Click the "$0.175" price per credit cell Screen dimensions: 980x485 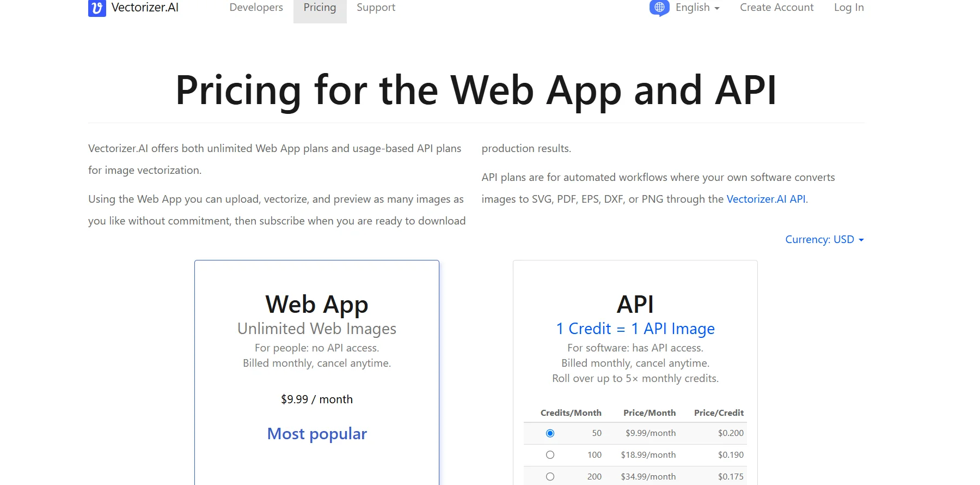click(731, 477)
